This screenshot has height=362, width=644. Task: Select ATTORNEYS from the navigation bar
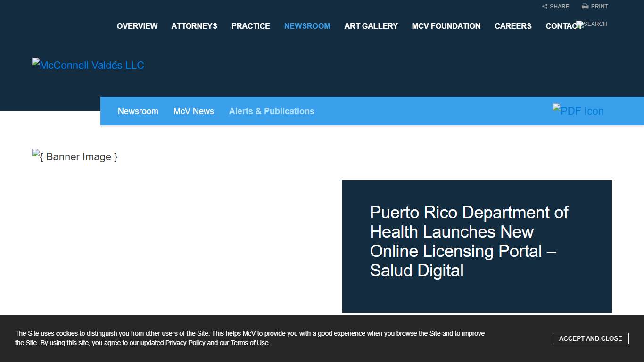pyautogui.click(x=194, y=26)
